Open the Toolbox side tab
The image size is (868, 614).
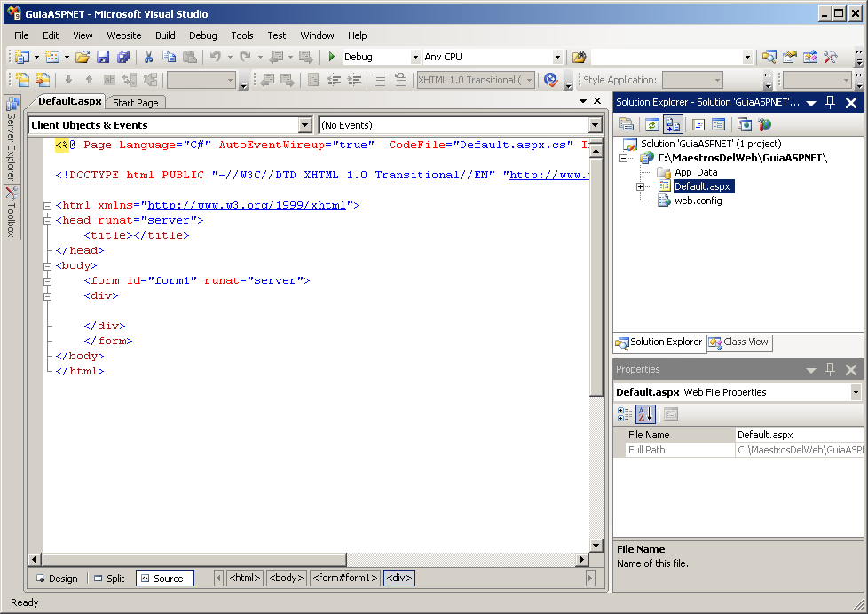coord(12,212)
